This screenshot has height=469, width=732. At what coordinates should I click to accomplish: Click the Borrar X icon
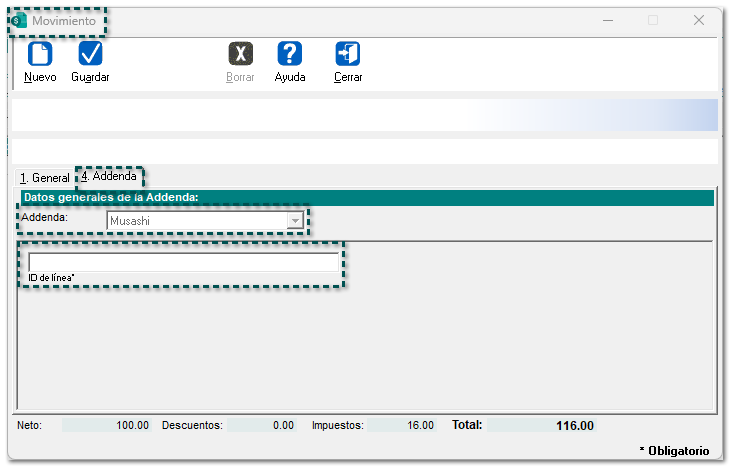(240, 54)
